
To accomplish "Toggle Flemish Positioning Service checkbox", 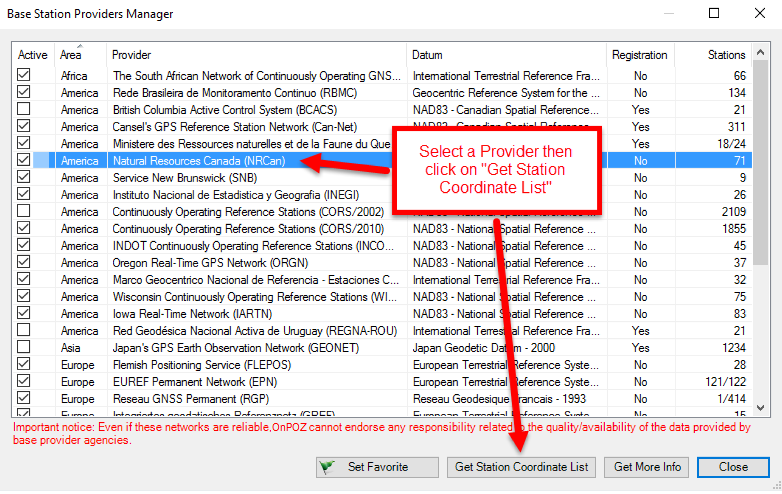I will click(x=23, y=364).
